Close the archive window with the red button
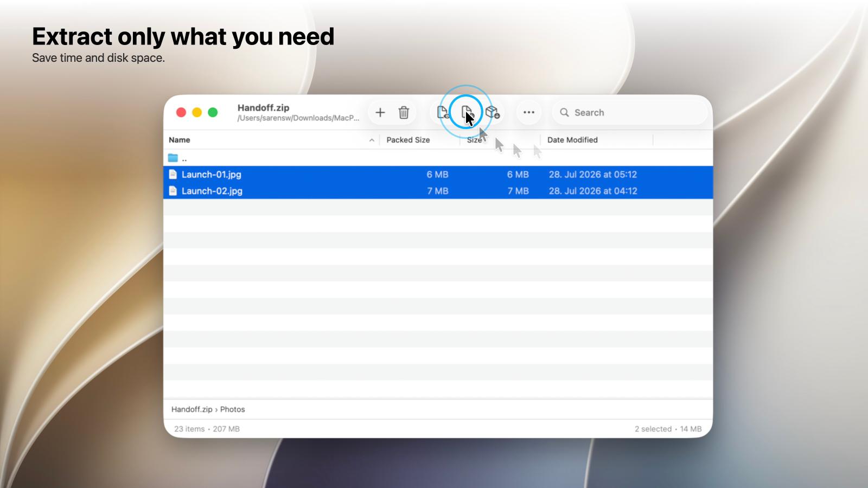The width and height of the screenshot is (868, 488). (x=181, y=112)
